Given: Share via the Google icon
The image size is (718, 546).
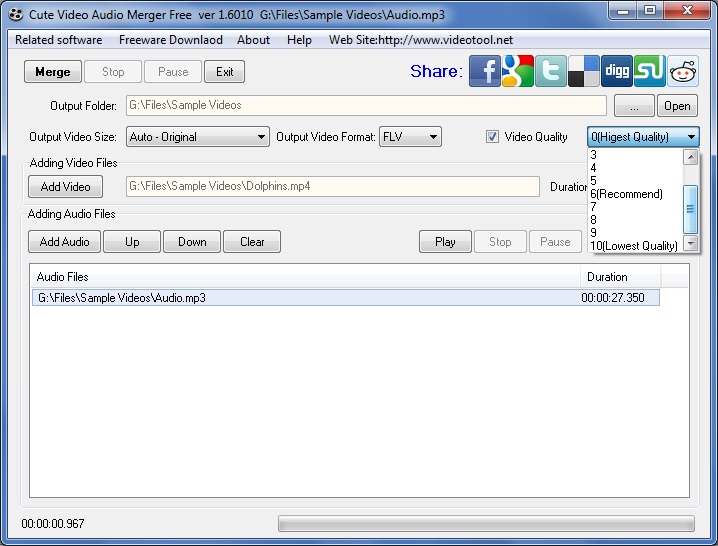Looking at the screenshot, I should pos(518,71).
